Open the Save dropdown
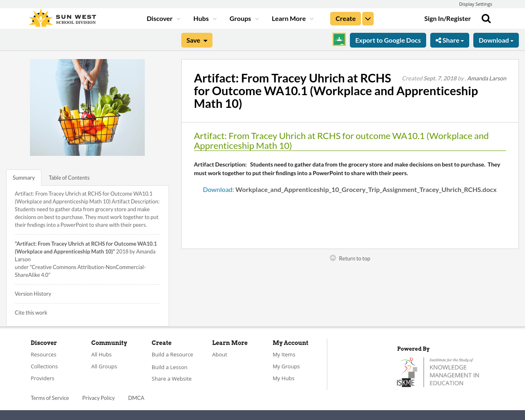 coord(197,40)
